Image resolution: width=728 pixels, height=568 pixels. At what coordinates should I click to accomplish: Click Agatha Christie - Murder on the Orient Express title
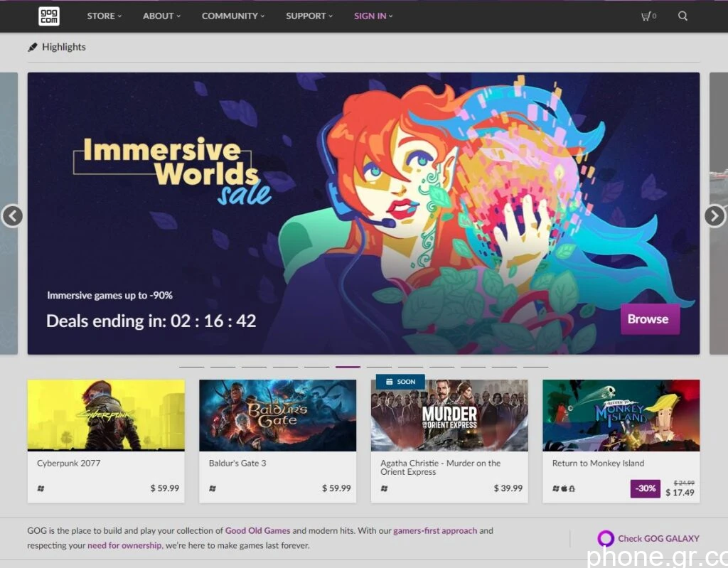point(440,467)
